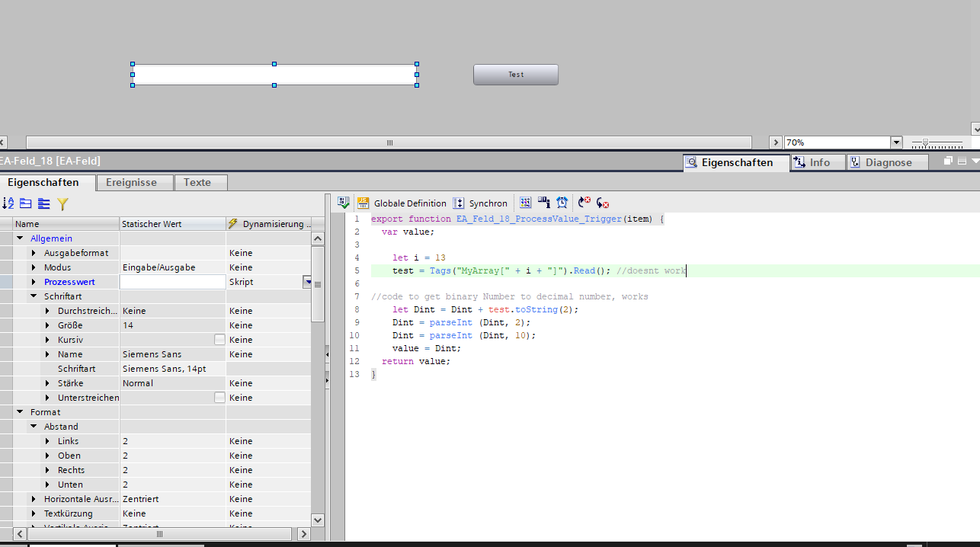The width and height of the screenshot is (980, 547).
Task: Collapse the Allgemein property group
Action: coord(20,238)
